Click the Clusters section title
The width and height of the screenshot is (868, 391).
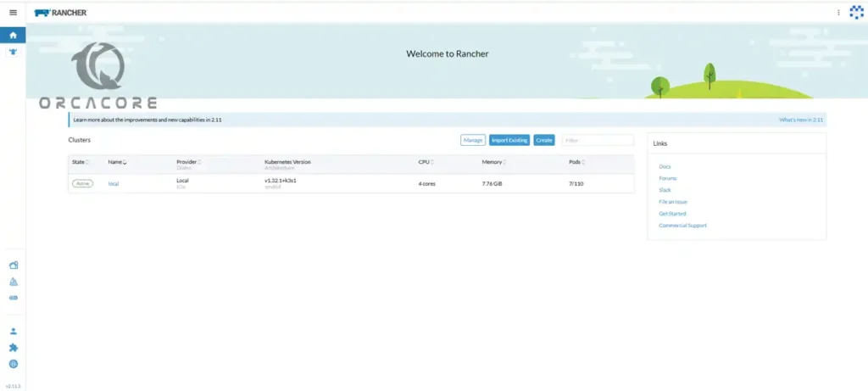[x=79, y=140]
